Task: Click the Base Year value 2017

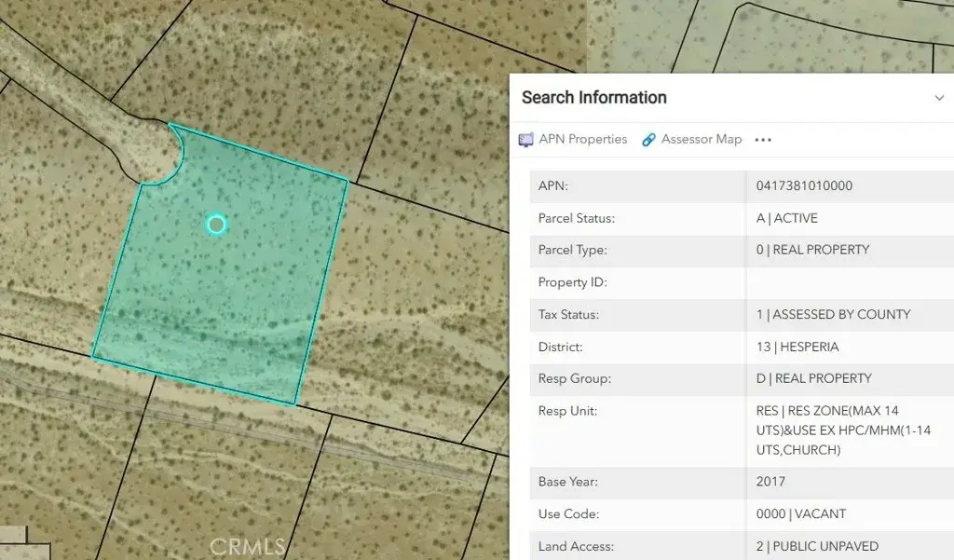Action: (x=770, y=482)
